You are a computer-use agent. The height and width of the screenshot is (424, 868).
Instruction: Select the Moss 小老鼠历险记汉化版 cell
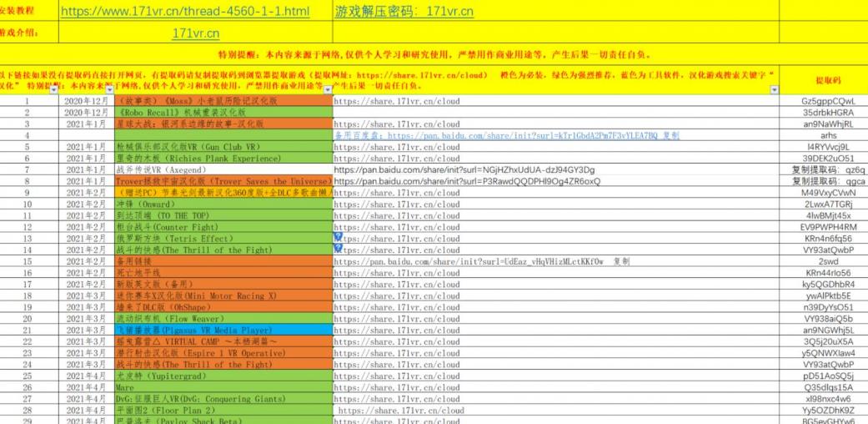coord(223,102)
